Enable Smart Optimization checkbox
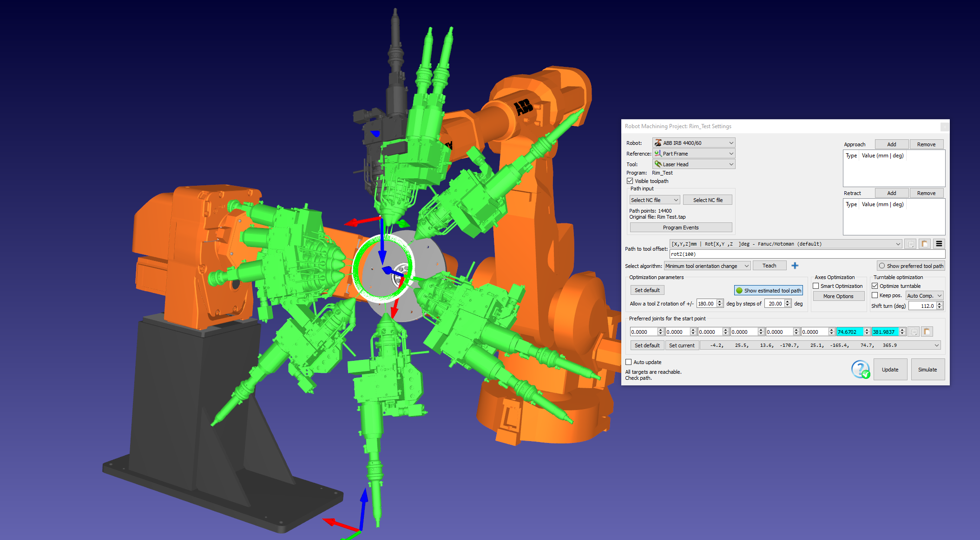 tap(816, 286)
